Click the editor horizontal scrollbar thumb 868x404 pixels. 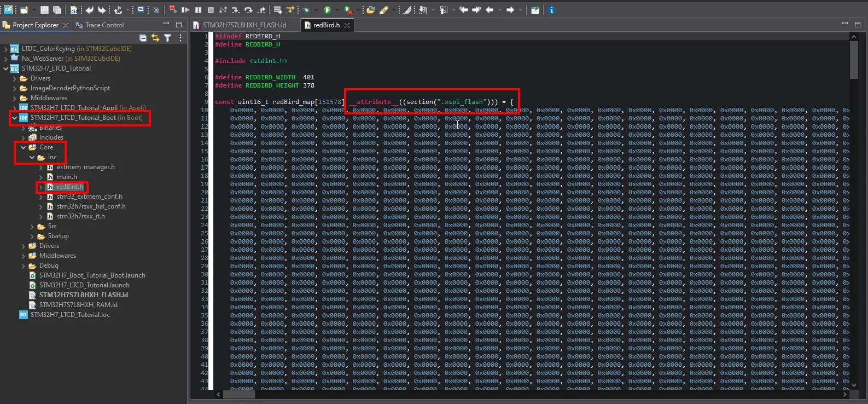[x=239, y=394]
